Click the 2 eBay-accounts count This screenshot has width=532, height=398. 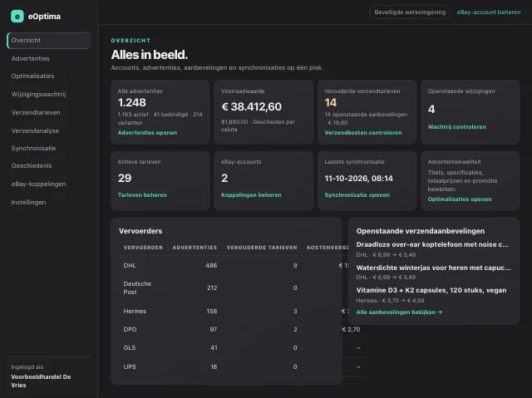[224, 178]
